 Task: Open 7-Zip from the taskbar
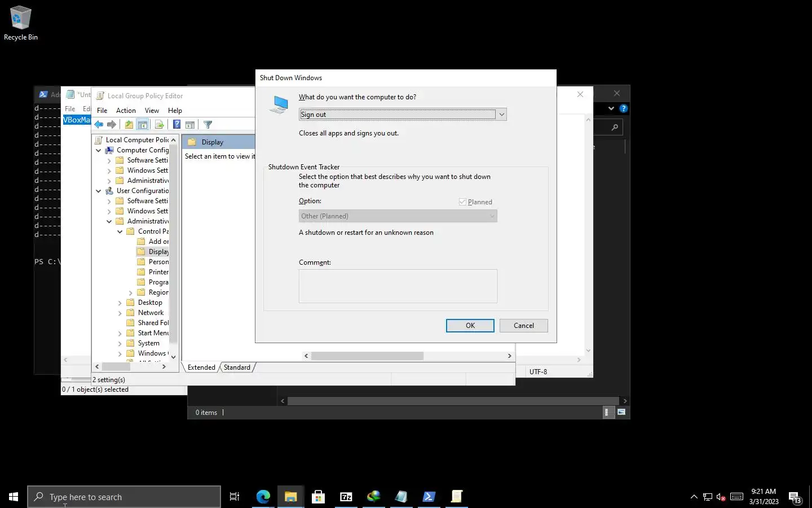[x=346, y=497]
